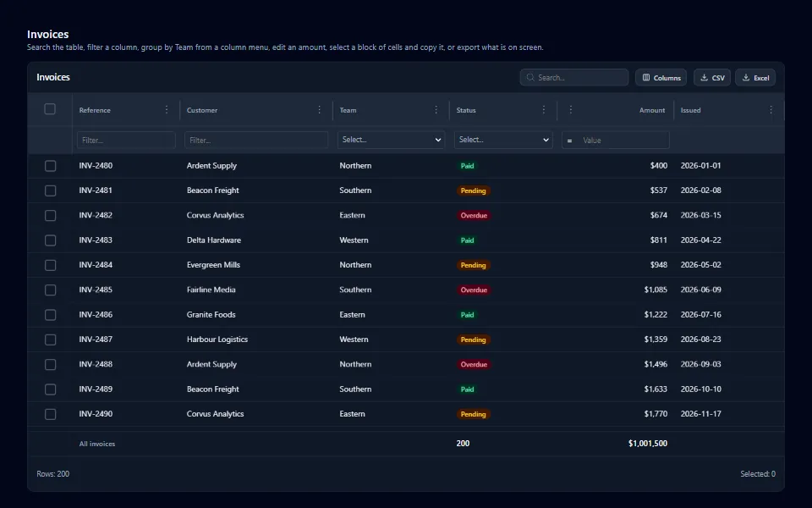Open the Team filter Select dropdown
The height and width of the screenshot is (508, 812).
[391, 140]
